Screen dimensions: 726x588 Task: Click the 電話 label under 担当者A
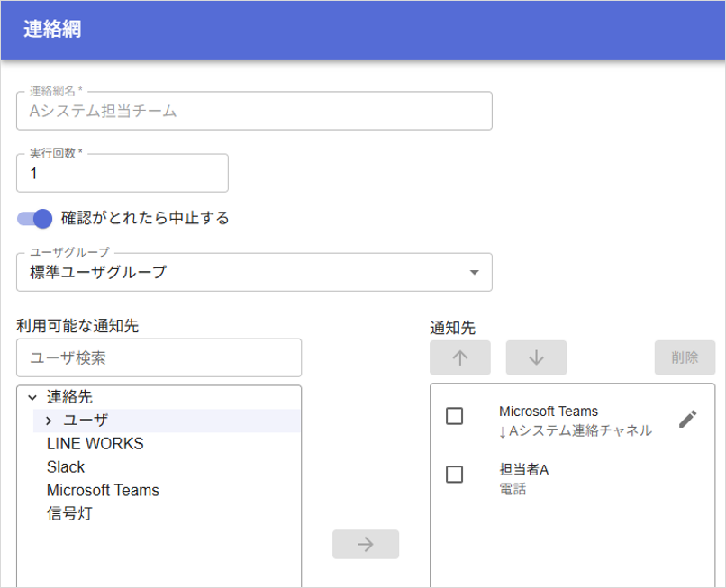point(513,489)
